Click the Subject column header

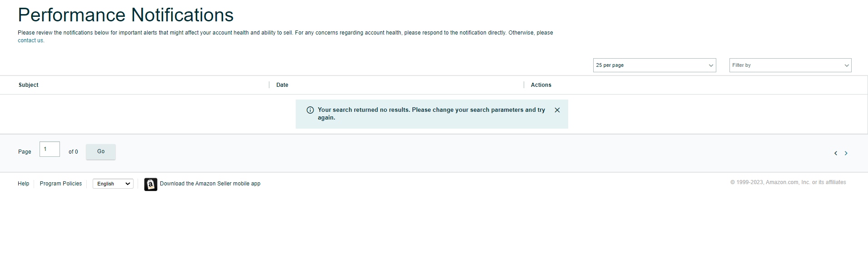click(x=29, y=85)
